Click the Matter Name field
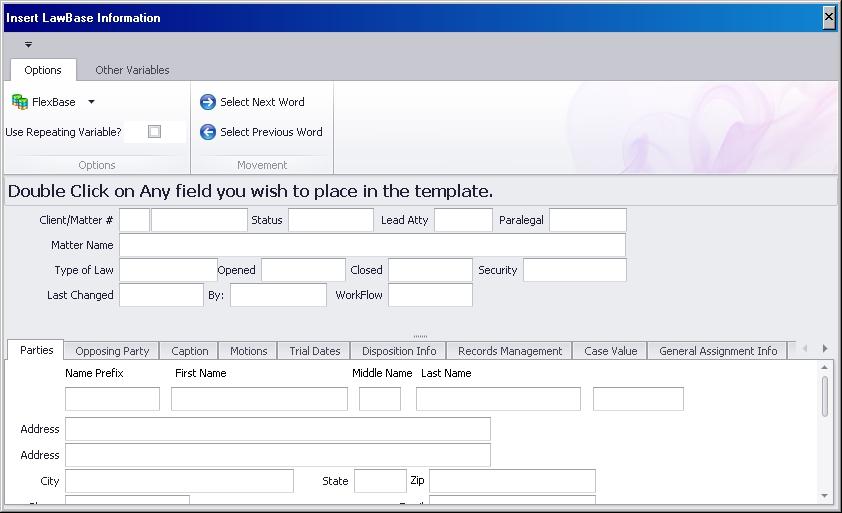 coord(373,245)
